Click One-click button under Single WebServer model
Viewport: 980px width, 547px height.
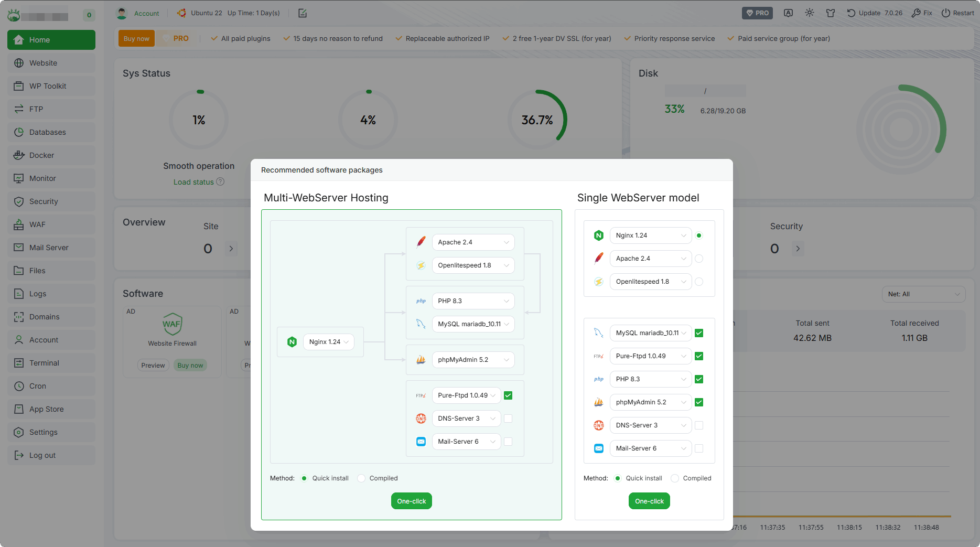click(649, 501)
